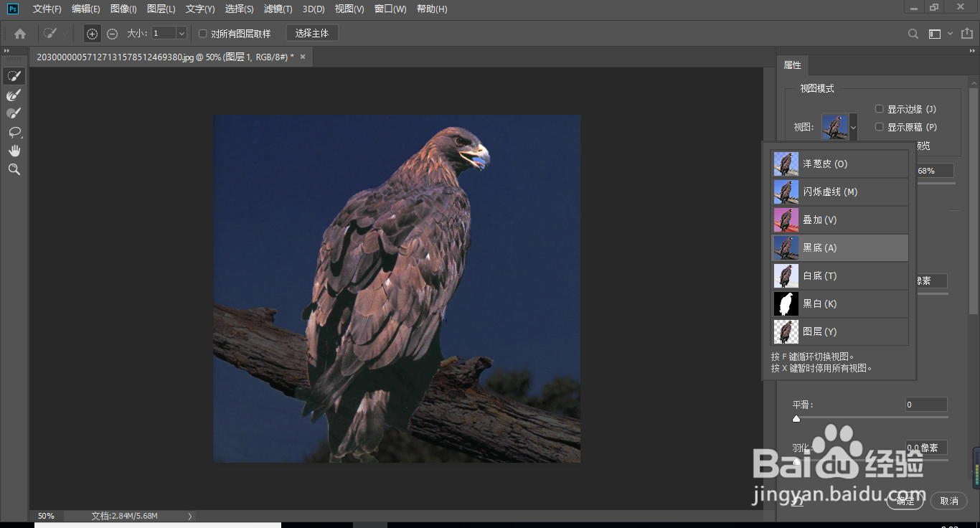This screenshot has width=980, height=528.
Task: Open the 选择(S) menu
Action: [x=239, y=9]
